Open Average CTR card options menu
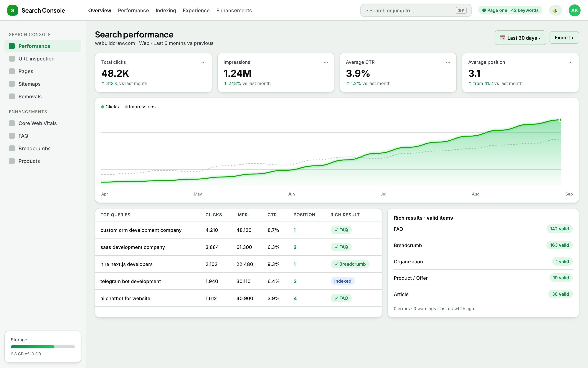The width and height of the screenshot is (588, 368). [x=448, y=62]
